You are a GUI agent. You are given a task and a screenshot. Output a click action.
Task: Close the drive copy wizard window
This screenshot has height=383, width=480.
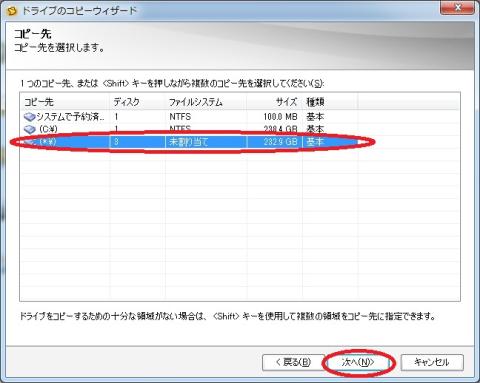(x=458, y=8)
